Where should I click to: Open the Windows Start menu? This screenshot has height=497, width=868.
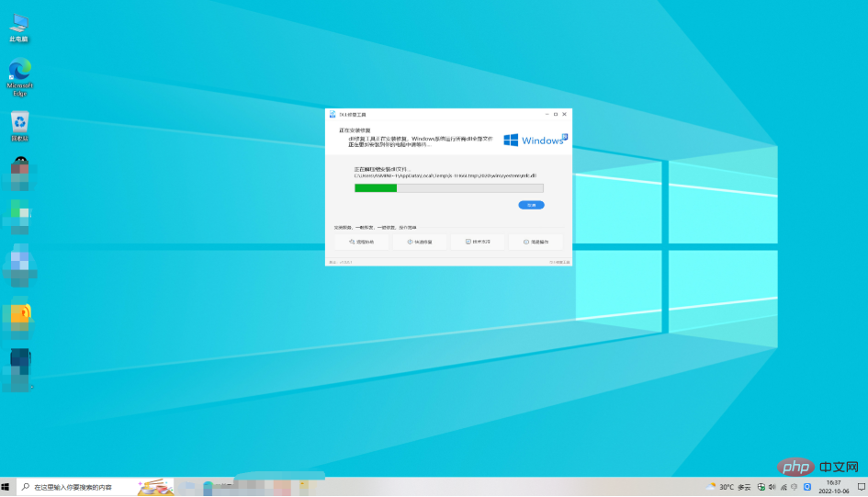point(6,487)
